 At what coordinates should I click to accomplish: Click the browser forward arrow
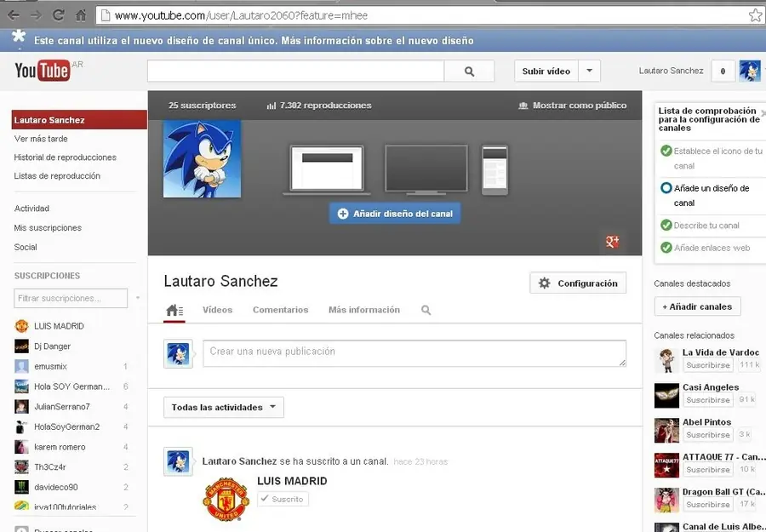(x=36, y=15)
